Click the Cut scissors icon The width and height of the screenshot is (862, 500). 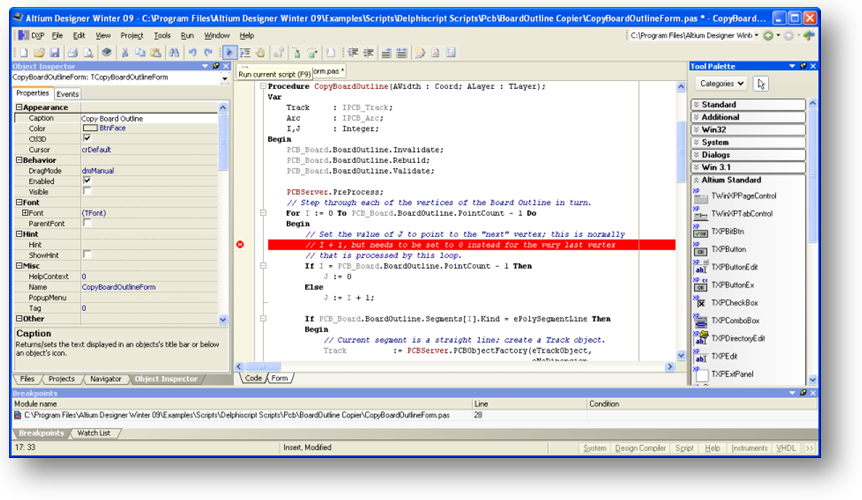click(x=125, y=53)
